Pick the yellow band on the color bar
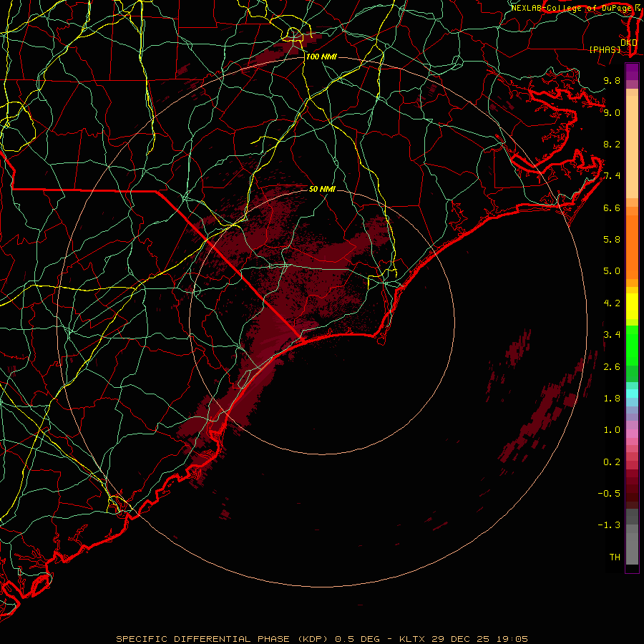The width and height of the screenshot is (644, 644). (x=632, y=306)
